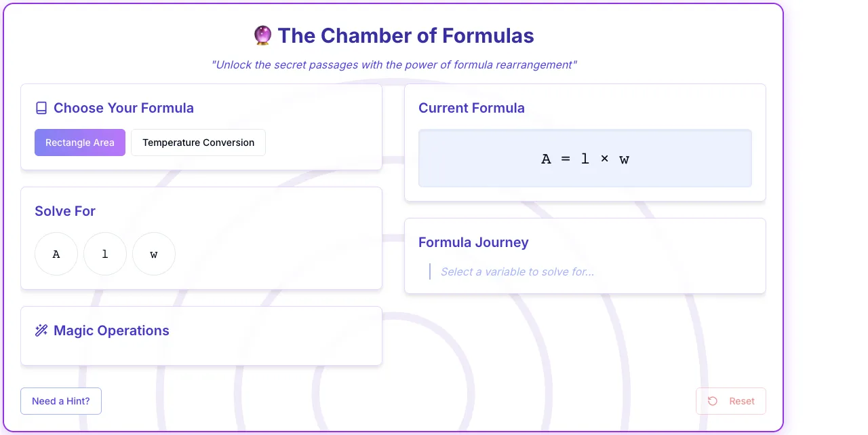Solve for variable w

[x=154, y=254]
